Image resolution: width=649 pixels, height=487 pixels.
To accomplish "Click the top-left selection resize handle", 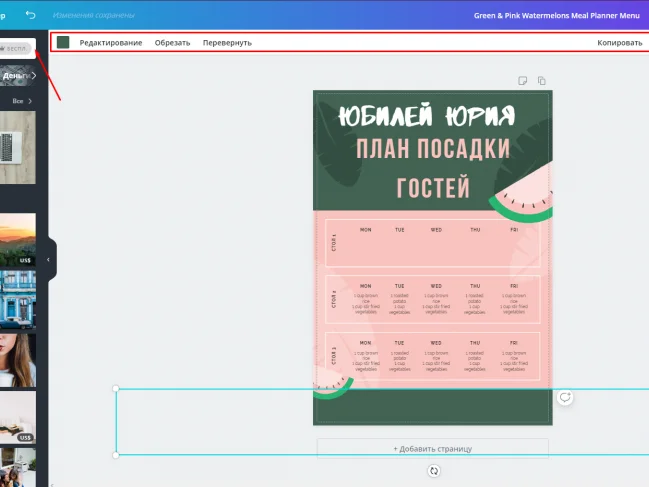I will pyautogui.click(x=116, y=389).
